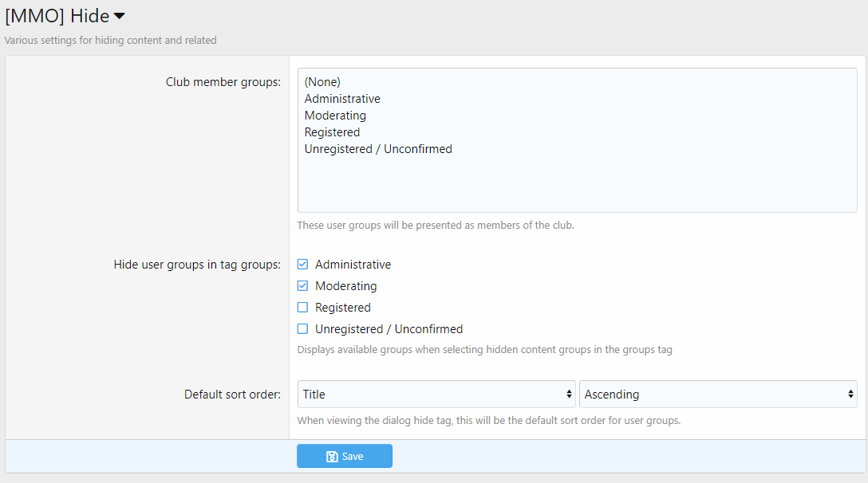
Task: Click the 'Club member groups:' field label
Action: tap(223, 82)
